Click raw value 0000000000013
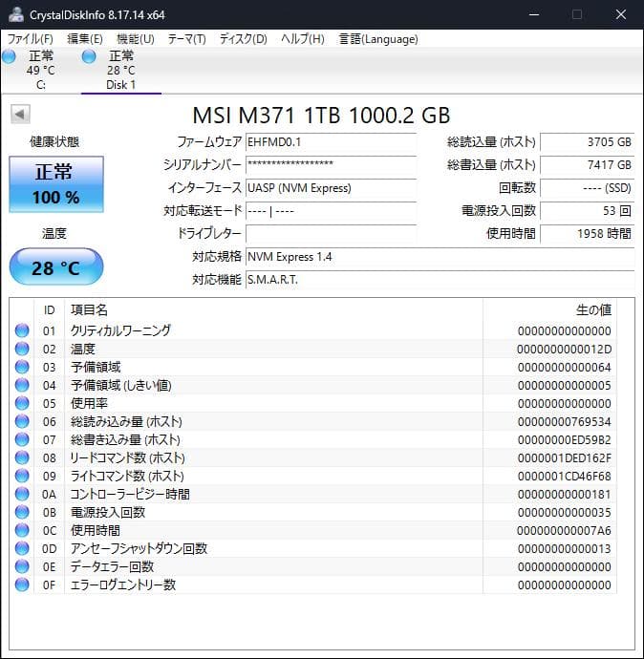Image resolution: width=644 pixels, height=659 pixels. pos(564,549)
